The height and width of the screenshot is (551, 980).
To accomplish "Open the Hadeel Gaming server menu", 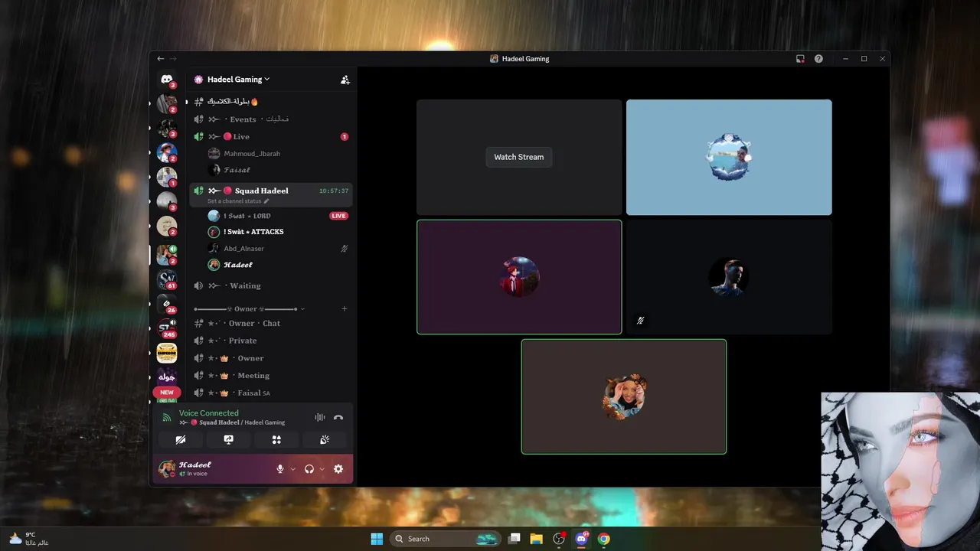I will (238, 80).
